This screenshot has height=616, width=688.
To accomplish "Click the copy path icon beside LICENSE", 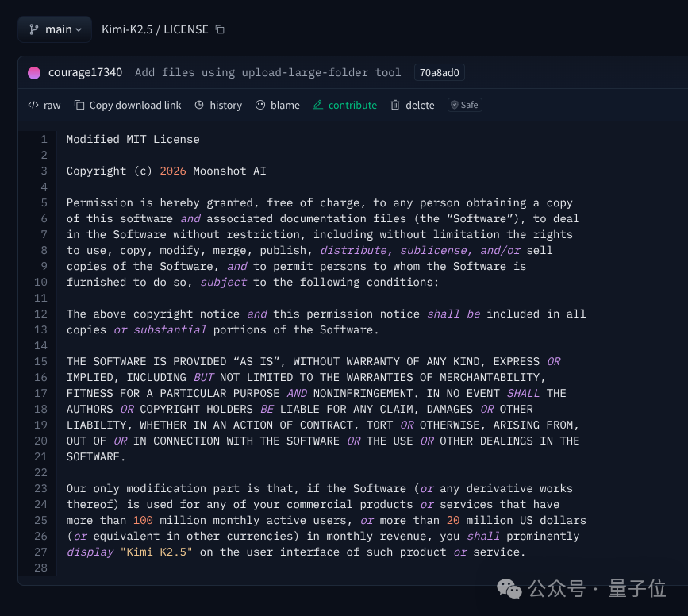I will click(x=221, y=29).
